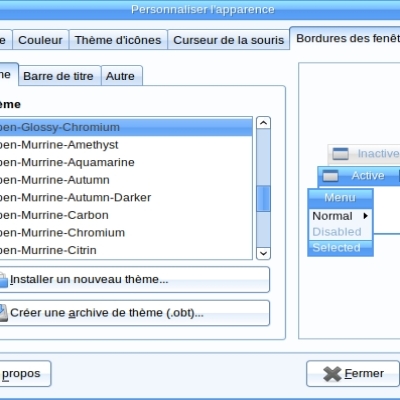Click the theme list scroll up arrow
Screen dimensions: 400x400
tap(263, 123)
